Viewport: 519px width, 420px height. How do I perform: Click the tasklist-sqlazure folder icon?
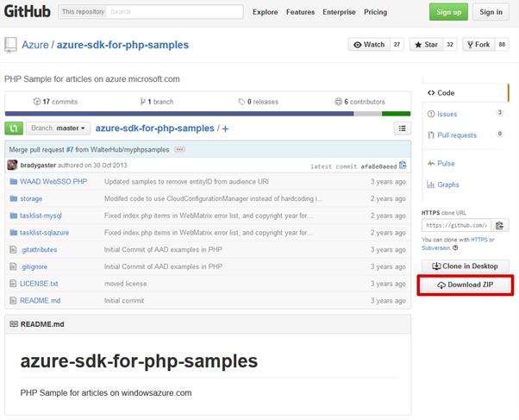click(13, 232)
